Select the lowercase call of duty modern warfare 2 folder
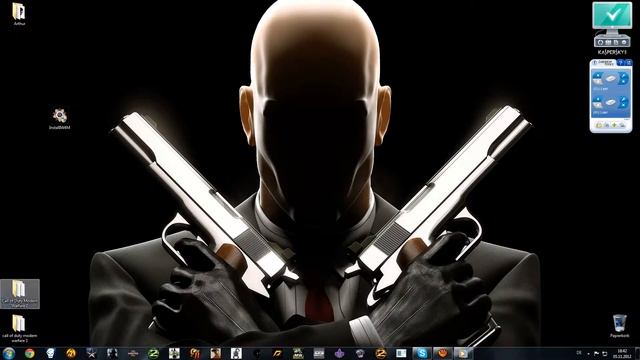The height and width of the screenshot is (360, 640). pyautogui.click(x=19, y=328)
